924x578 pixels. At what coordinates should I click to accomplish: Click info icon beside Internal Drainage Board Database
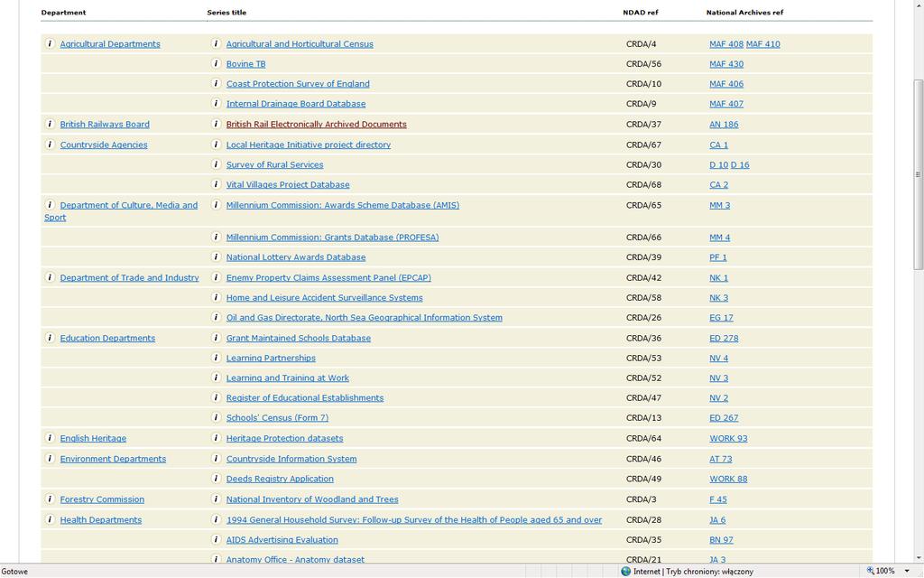coord(217,103)
